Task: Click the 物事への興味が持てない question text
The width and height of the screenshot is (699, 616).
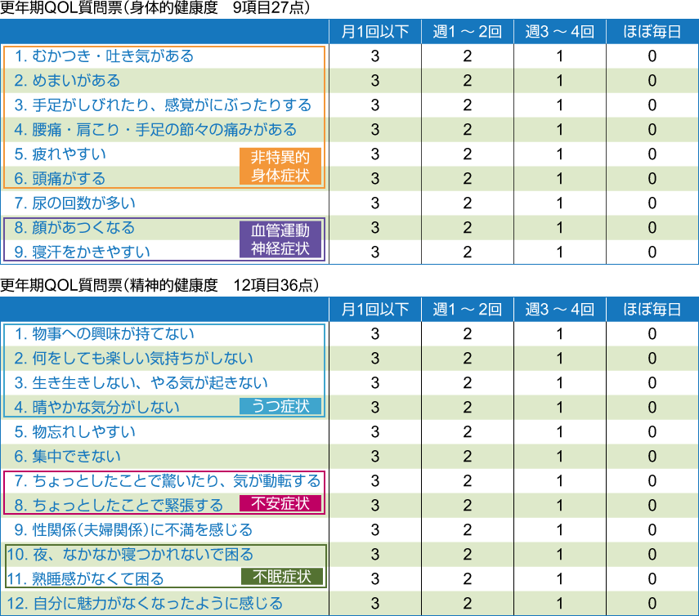Action: click(104, 334)
